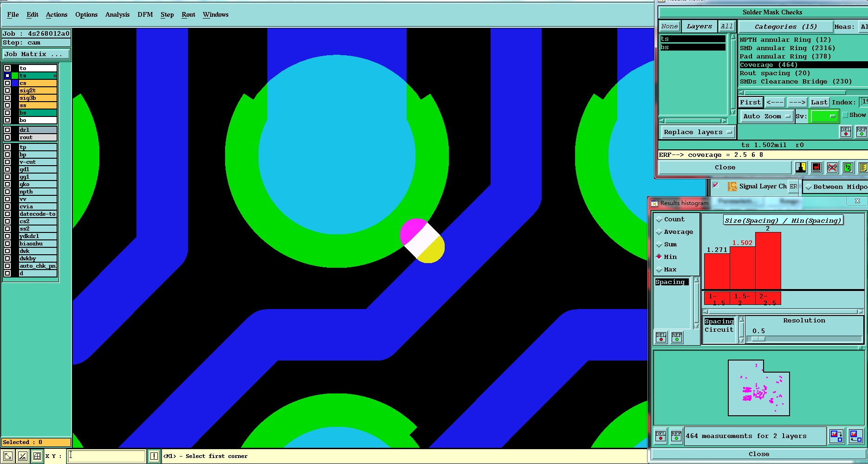868x464 pixels.
Task: Toggle checkbox for layer npth
Action: [x=7, y=192]
